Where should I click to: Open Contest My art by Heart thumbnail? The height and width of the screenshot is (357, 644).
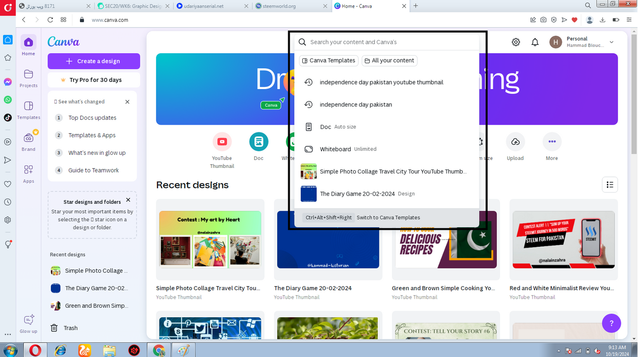tap(210, 239)
